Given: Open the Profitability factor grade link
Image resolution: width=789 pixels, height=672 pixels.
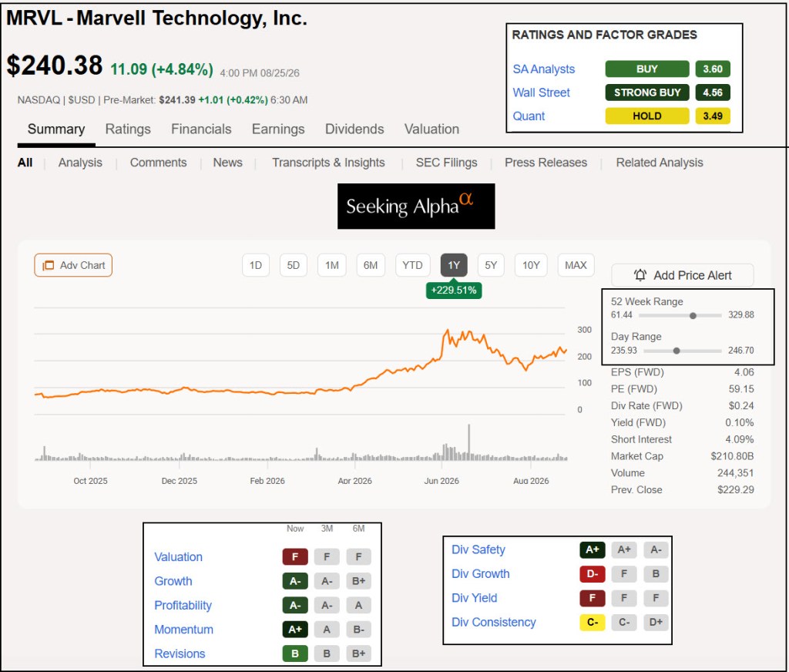Looking at the screenshot, I should pos(183,605).
